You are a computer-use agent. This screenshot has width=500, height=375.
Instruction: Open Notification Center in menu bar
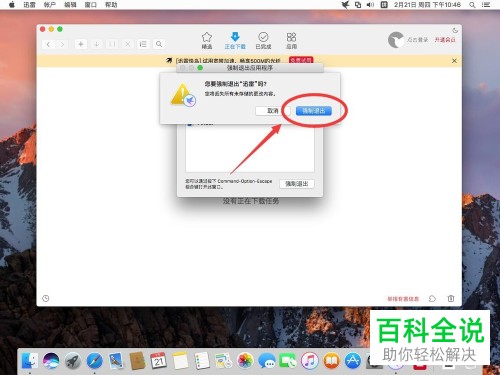(486, 5)
